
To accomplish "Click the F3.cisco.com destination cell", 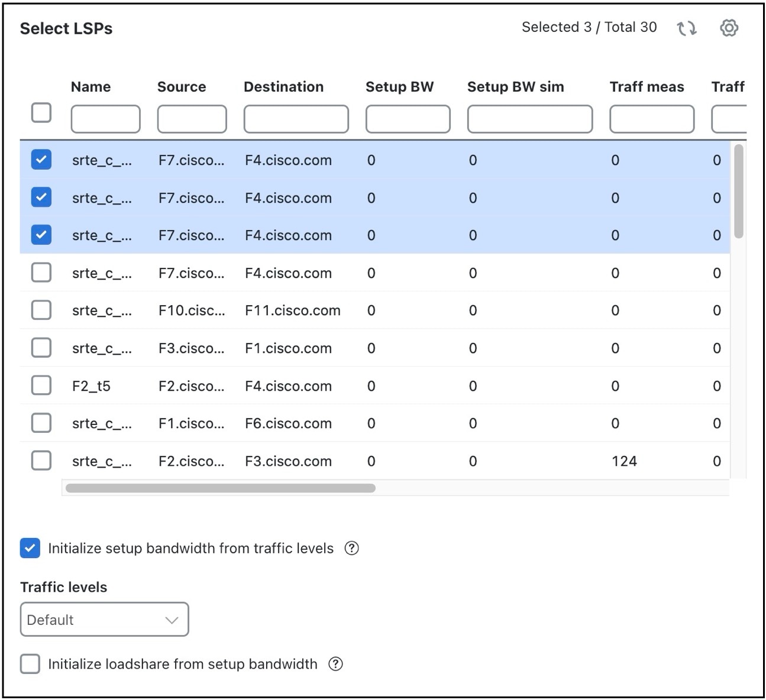I will (289, 461).
